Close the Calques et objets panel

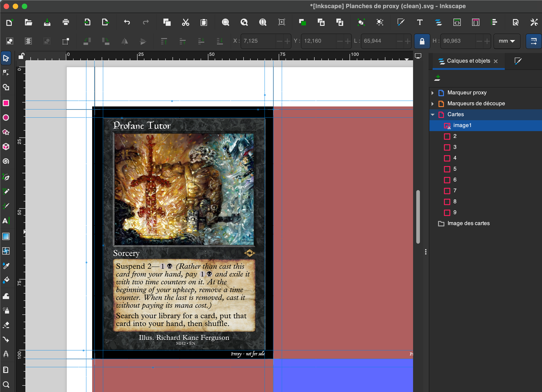[x=496, y=61]
